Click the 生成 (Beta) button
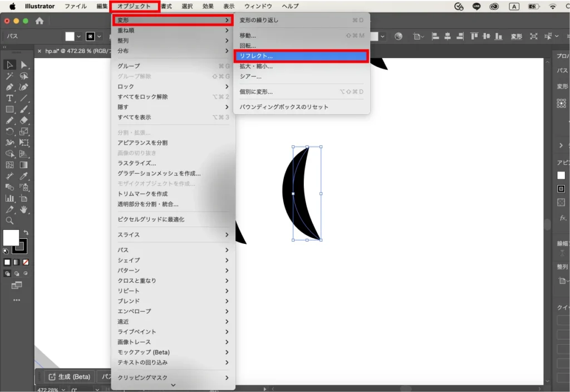Image resolution: width=570 pixels, height=392 pixels. [68, 377]
